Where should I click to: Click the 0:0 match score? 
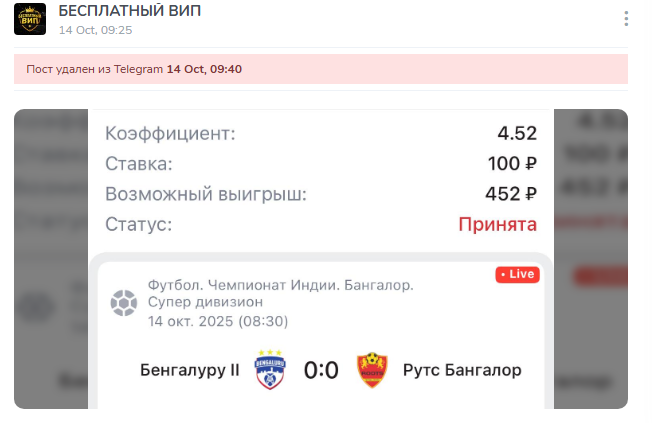[321, 371]
